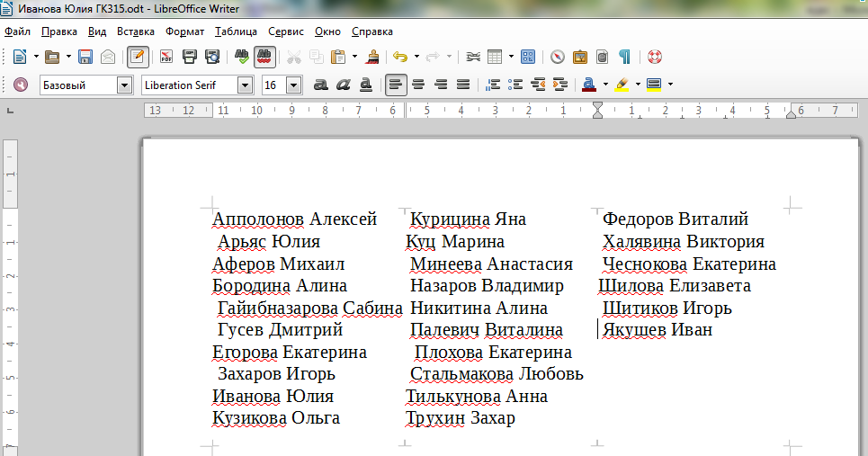Toggle italic formatting

344,85
